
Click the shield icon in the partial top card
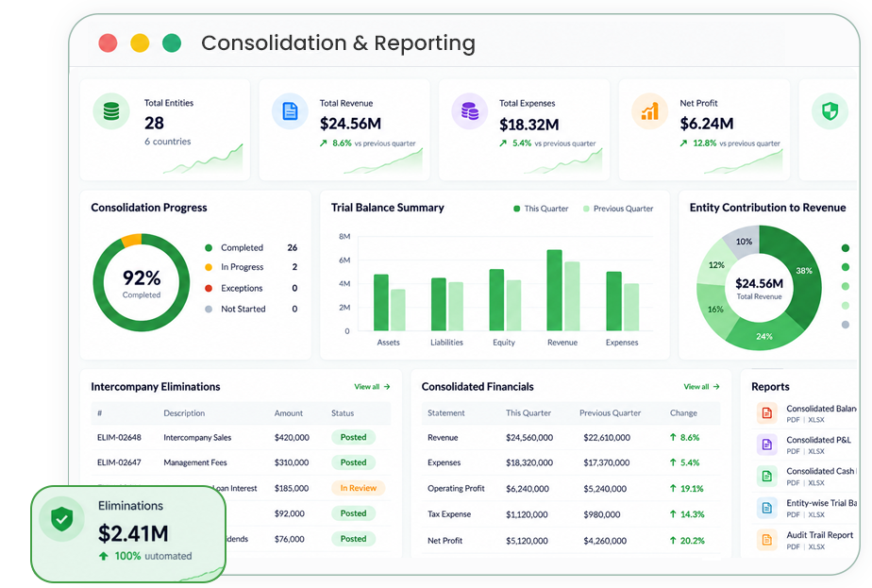[x=830, y=111]
